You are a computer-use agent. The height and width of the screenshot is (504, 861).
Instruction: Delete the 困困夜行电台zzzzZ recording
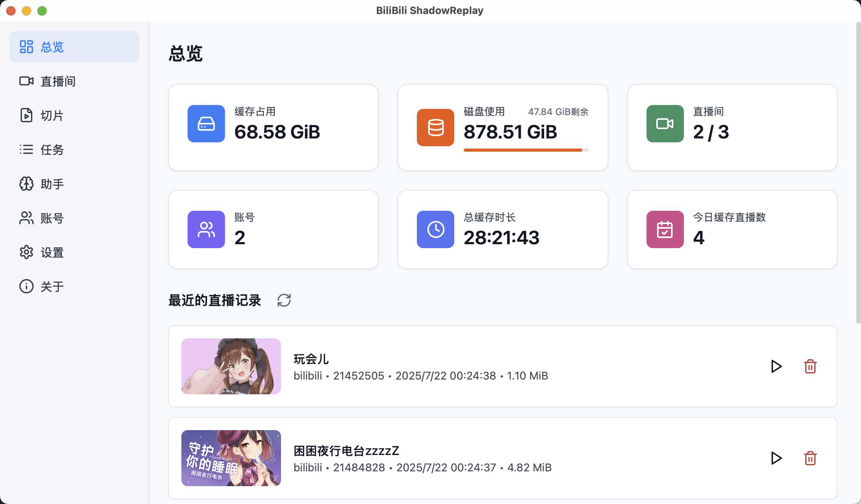810,458
